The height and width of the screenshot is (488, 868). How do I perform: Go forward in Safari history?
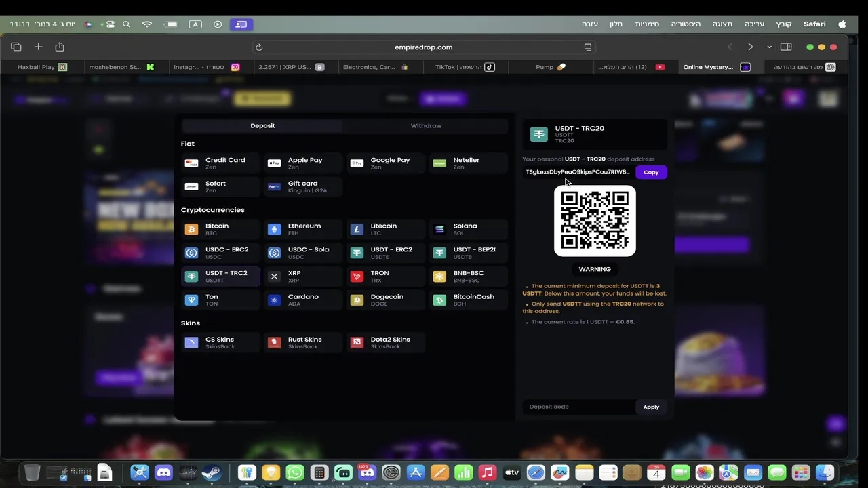pyautogui.click(x=751, y=47)
